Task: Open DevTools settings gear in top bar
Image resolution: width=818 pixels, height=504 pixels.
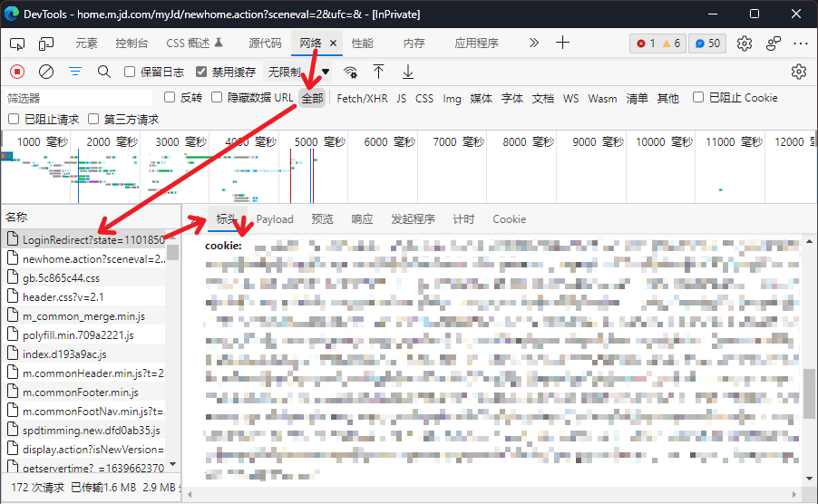Action: pyautogui.click(x=745, y=44)
